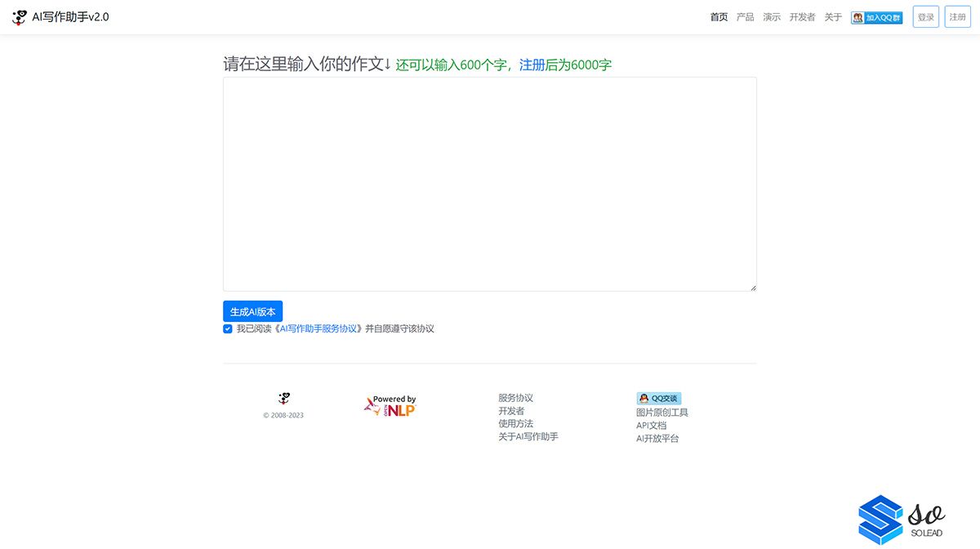Open the 产品 menu item
Viewport: 980px width, 549px height.
point(745,17)
